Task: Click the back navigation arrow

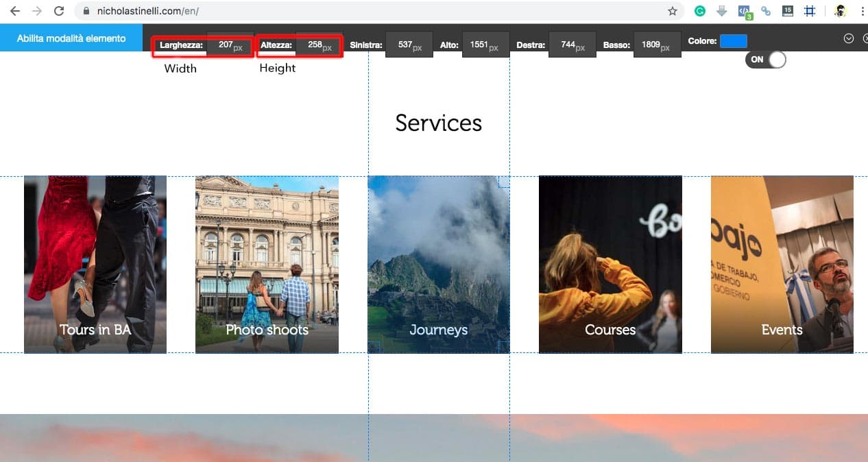Action: pyautogui.click(x=15, y=11)
